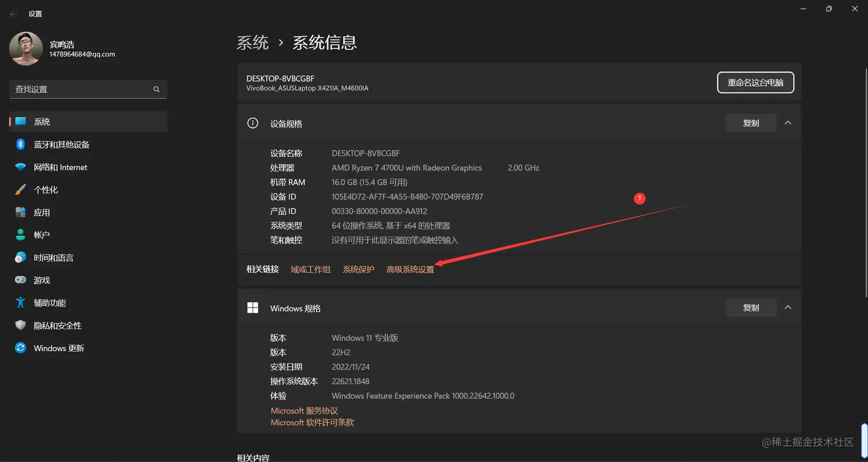Click the account name 宾鸣浩
This screenshot has width=868, height=462.
coord(62,45)
